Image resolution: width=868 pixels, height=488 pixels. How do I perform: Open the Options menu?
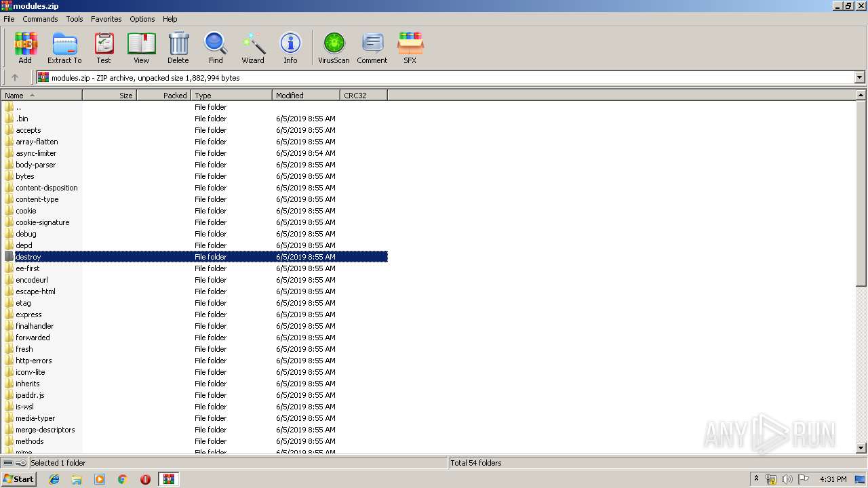coord(142,19)
